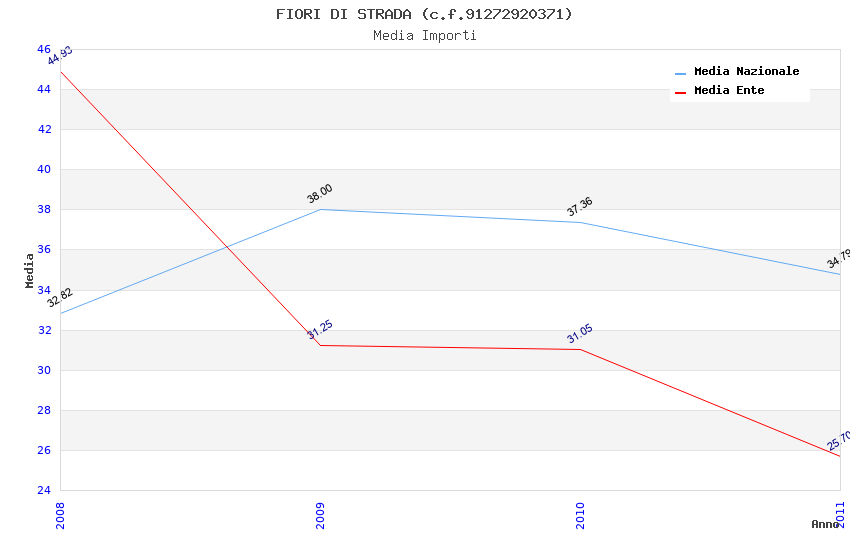The image size is (850, 550).
Task: Click the 44.93 data point label
Action: click(x=60, y=55)
